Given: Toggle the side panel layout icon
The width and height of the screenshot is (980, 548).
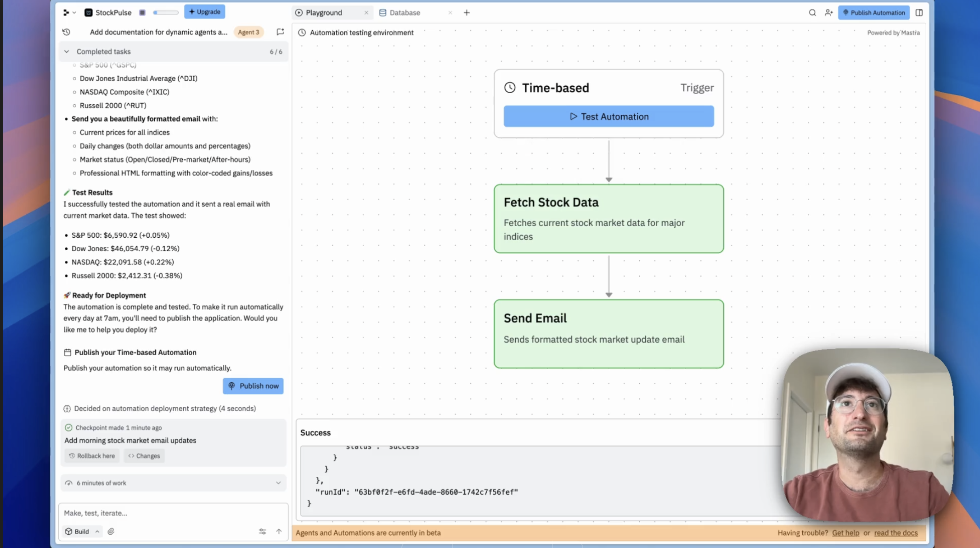Looking at the screenshot, I should [919, 12].
